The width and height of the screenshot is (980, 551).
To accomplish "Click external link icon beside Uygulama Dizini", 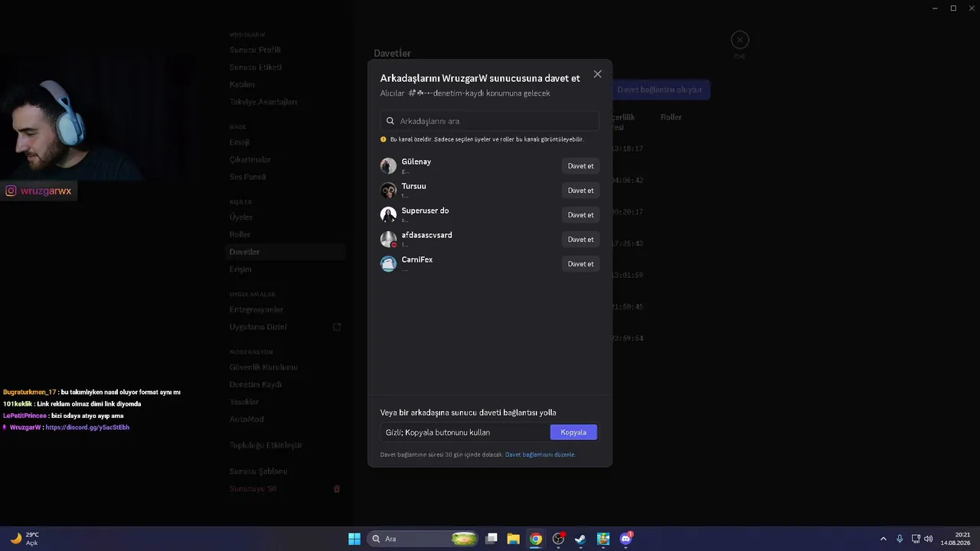I will (337, 327).
